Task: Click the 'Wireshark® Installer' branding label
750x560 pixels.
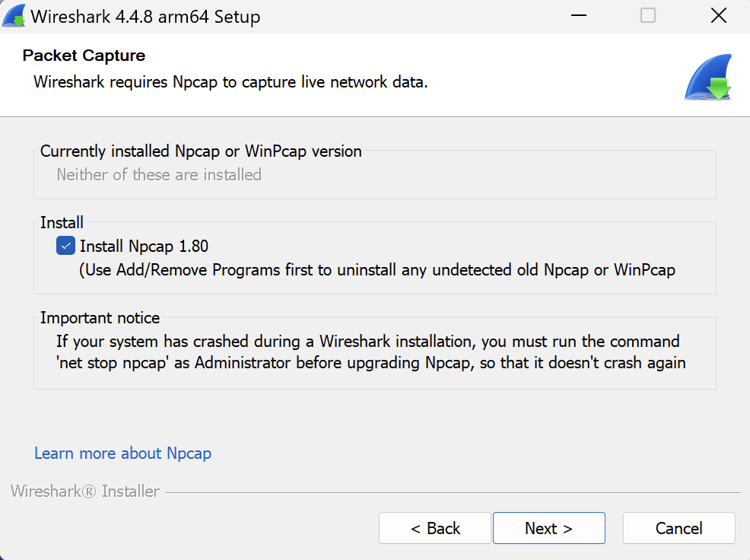Action: point(85,492)
